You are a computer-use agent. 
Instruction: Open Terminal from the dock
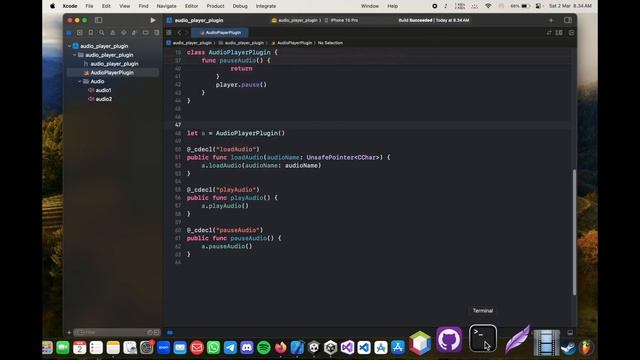[x=483, y=339]
